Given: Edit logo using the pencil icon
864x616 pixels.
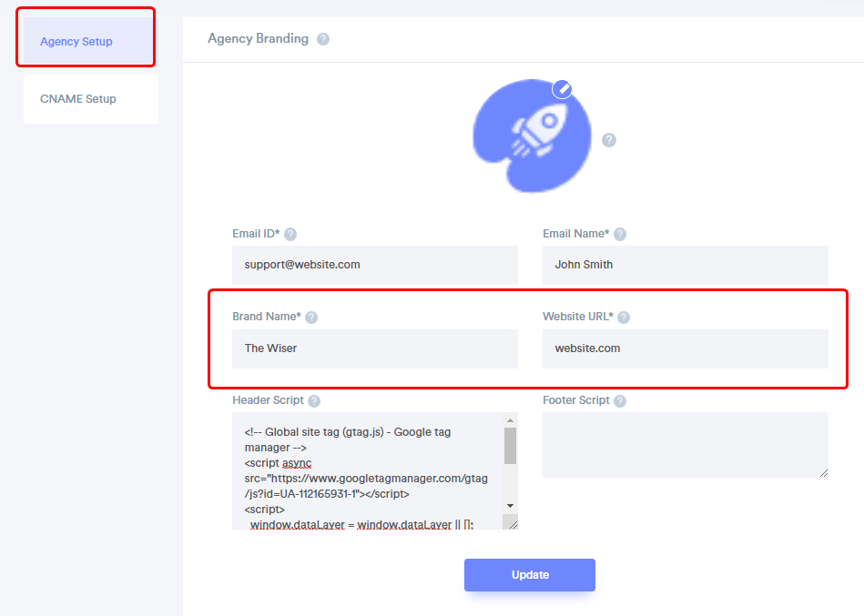Looking at the screenshot, I should click(562, 88).
